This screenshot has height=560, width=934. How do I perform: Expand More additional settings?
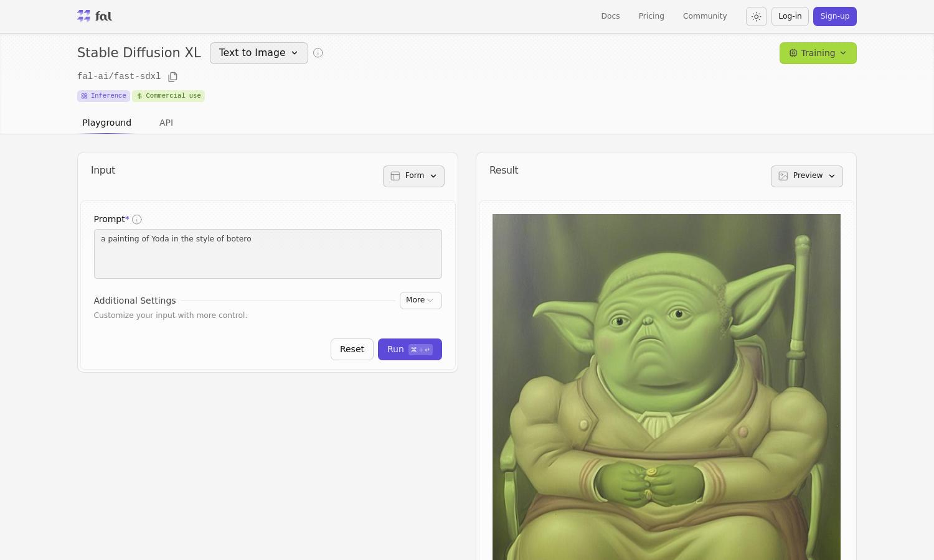click(x=420, y=301)
